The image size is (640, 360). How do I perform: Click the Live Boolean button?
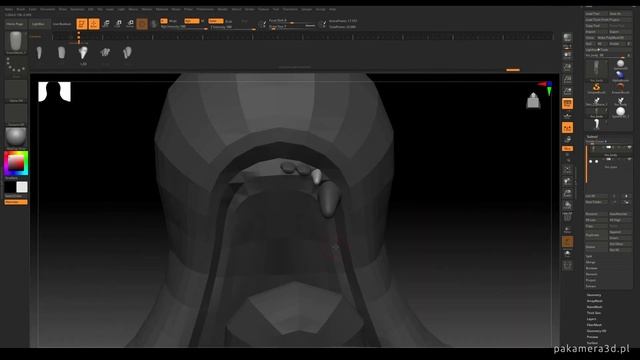[62, 24]
